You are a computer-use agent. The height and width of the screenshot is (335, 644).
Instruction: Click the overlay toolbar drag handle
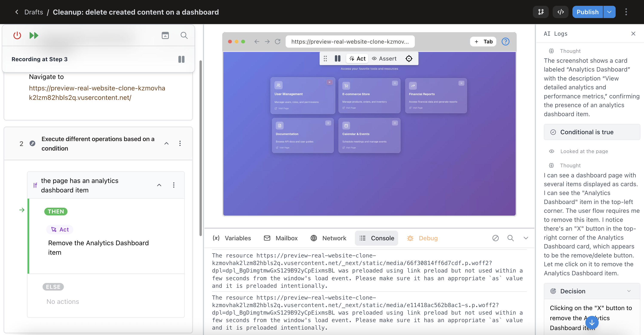[325, 58]
